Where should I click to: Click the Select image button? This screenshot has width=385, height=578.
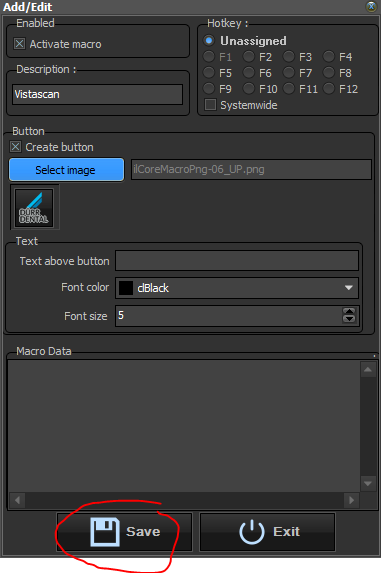point(66,170)
